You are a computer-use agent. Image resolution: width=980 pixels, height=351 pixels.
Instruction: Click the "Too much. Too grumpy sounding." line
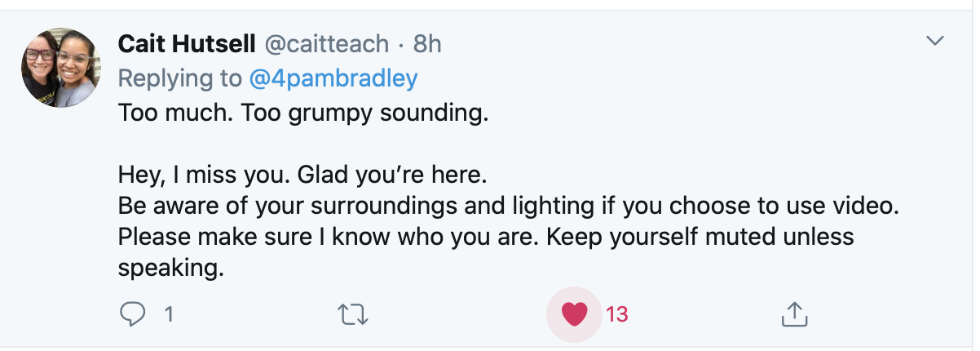point(302,112)
